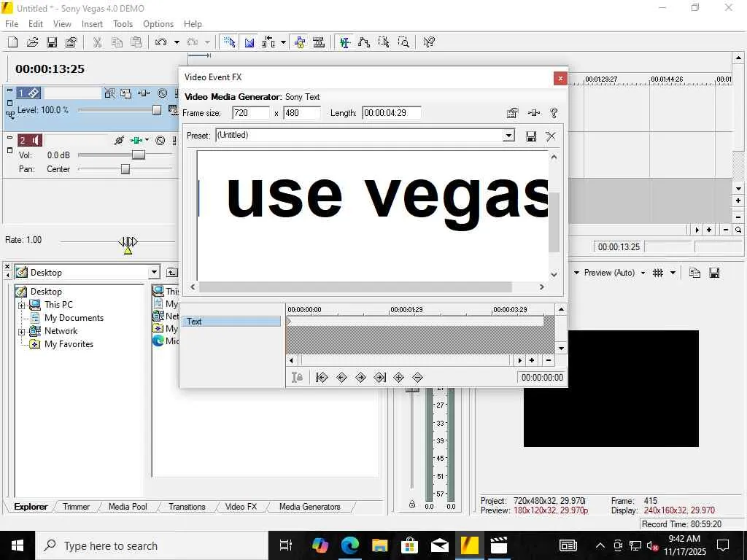Screen dimensions: 747x560
Task: Toggle Enable Snapping in toolbar
Action: click(229, 42)
